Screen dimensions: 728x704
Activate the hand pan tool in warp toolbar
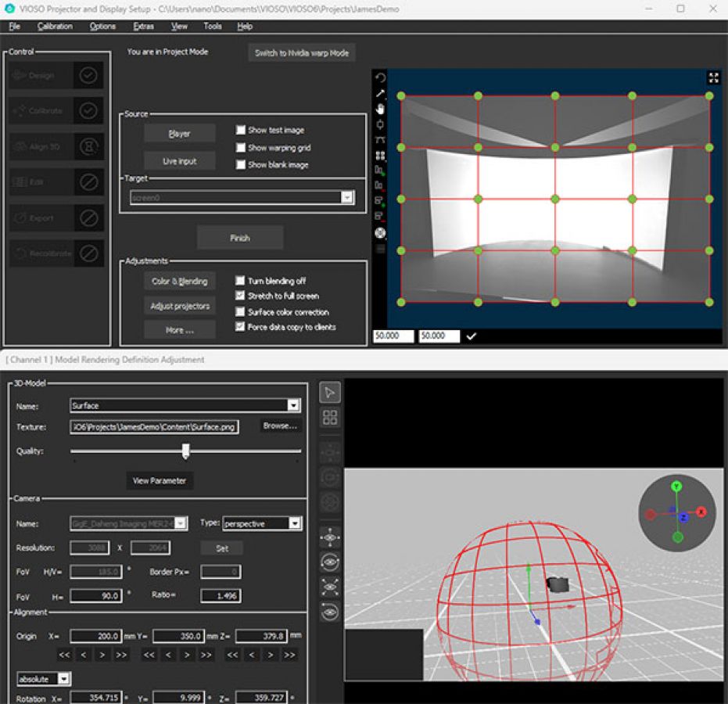coord(381,110)
